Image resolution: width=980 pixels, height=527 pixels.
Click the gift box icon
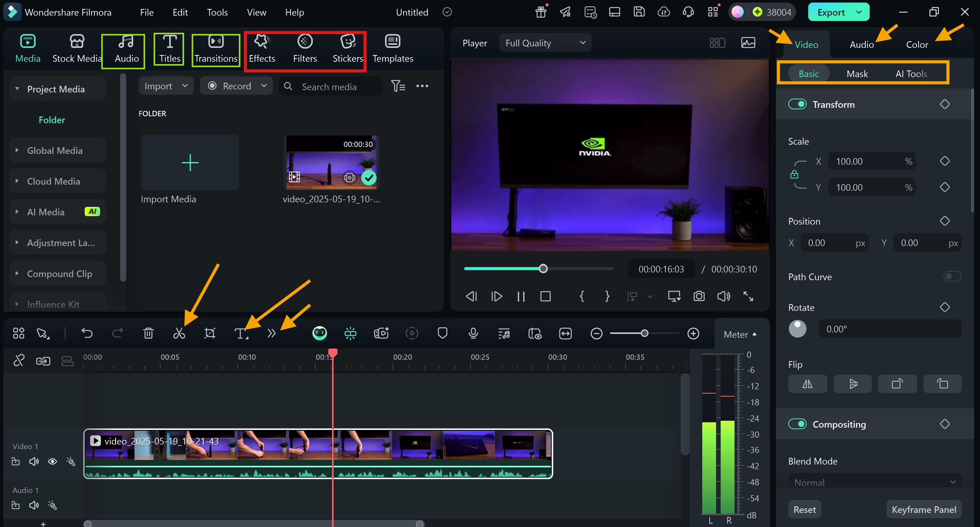(x=541, y=12)
